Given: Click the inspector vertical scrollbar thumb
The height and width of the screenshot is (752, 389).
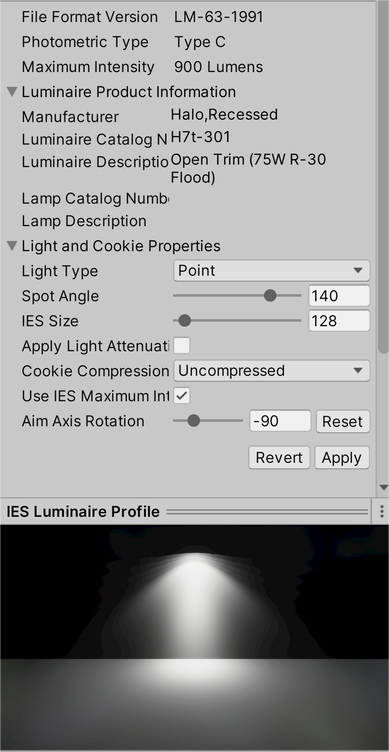Looking at the screenshot, I should coord(383,177).
